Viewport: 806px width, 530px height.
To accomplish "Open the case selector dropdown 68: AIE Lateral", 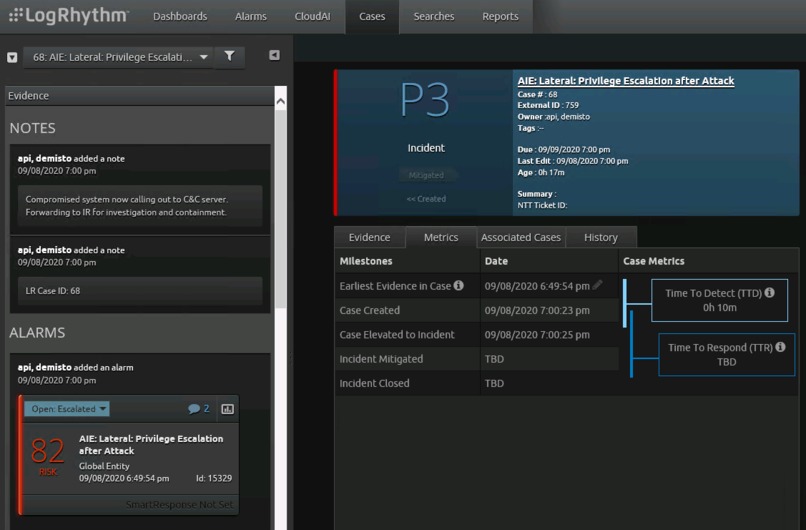I will pos(120,57).
